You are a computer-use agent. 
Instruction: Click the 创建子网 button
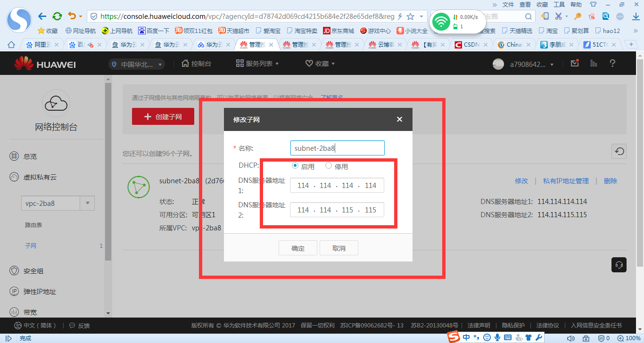[163, 116]
